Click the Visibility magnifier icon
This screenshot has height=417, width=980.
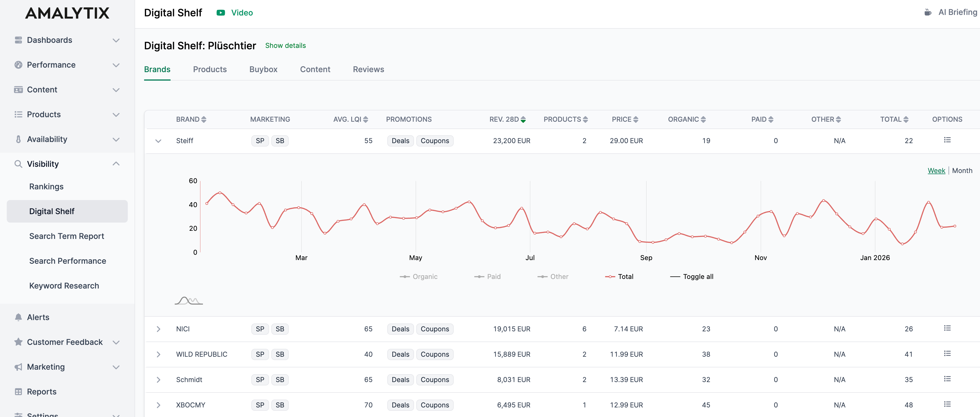(x=18, y=164)
